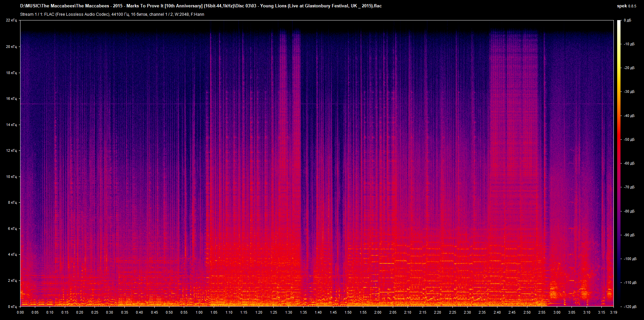The image size is (644, 320).
Task: Select the -120 дБ scale label
Action: click(630, 307)
